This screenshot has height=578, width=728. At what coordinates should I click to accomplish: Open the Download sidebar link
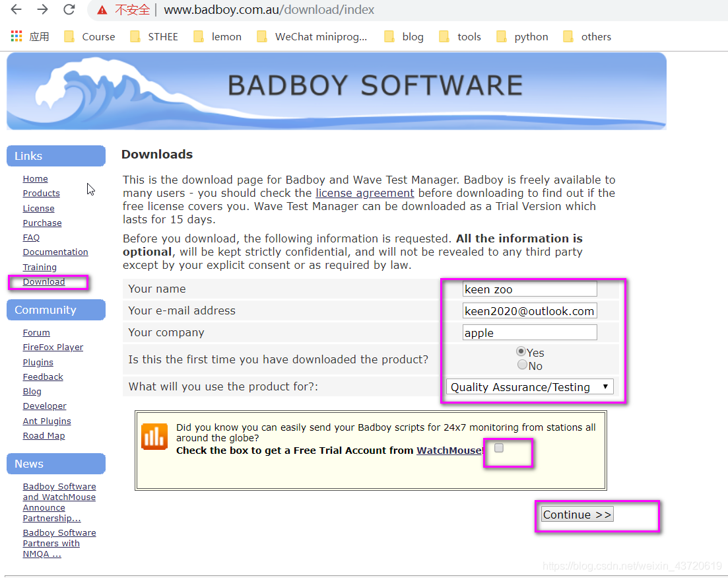44,282
